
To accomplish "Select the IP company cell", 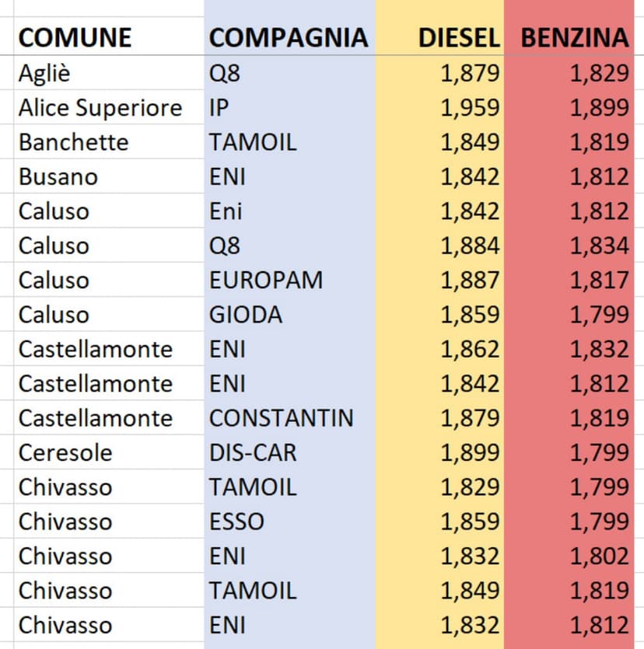I will [x=219, y=107].
